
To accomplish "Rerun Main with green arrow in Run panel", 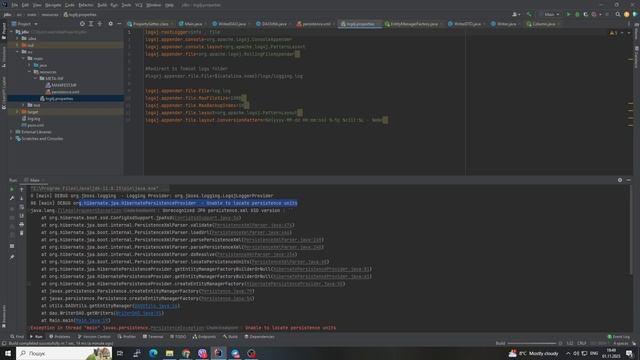I will (12, 189).
